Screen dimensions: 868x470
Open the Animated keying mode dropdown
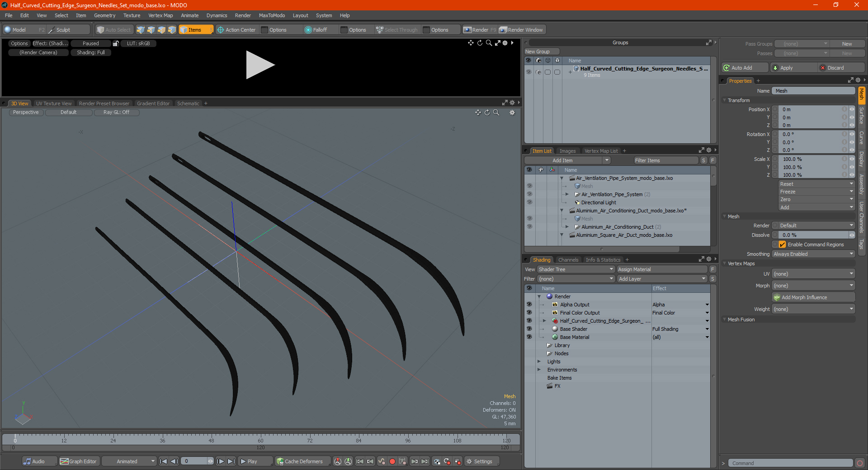click(129, 461)
